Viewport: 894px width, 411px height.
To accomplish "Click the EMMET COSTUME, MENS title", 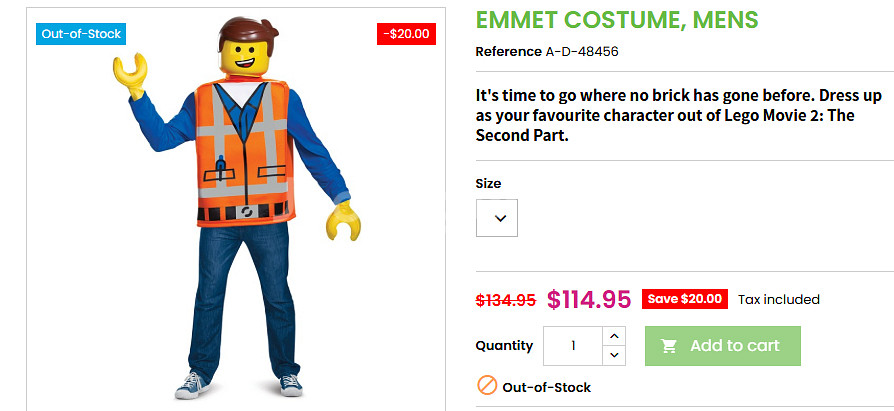I will 616,20.
